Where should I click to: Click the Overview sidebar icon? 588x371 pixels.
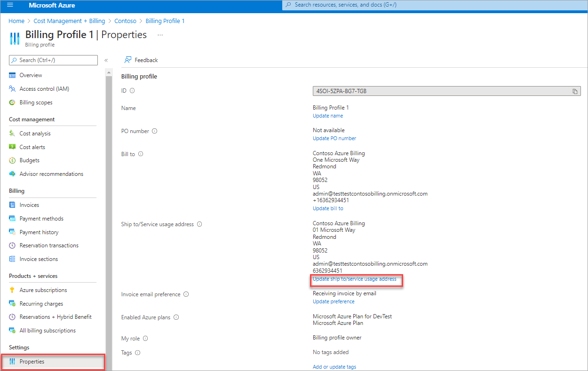tap(12, 75)
